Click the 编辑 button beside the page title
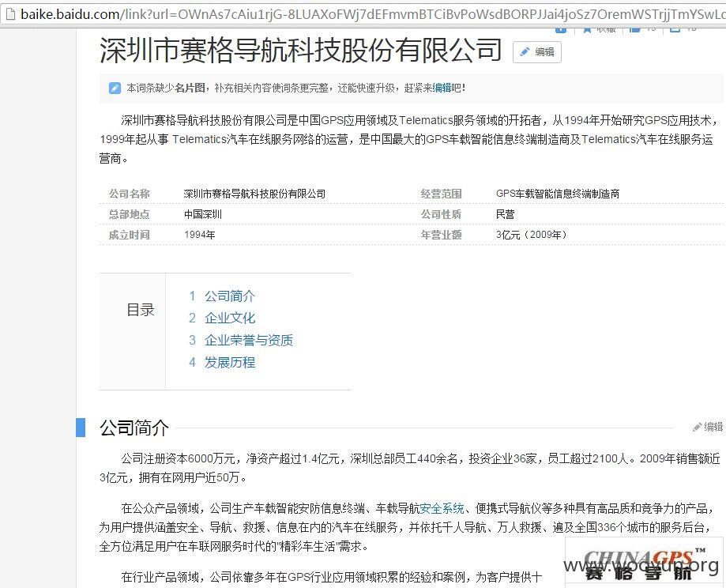726x588 pixels. [537, 52]
